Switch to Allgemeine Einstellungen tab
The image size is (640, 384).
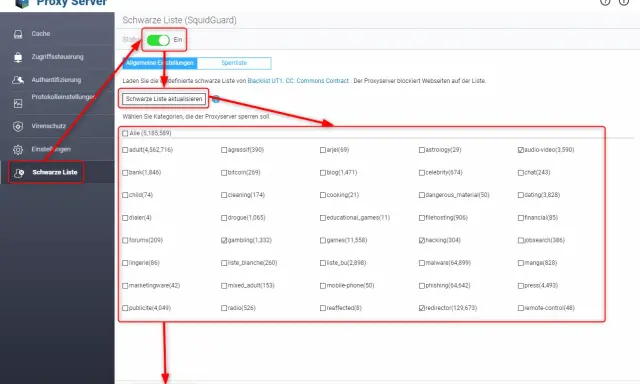[x=160, y=63]
